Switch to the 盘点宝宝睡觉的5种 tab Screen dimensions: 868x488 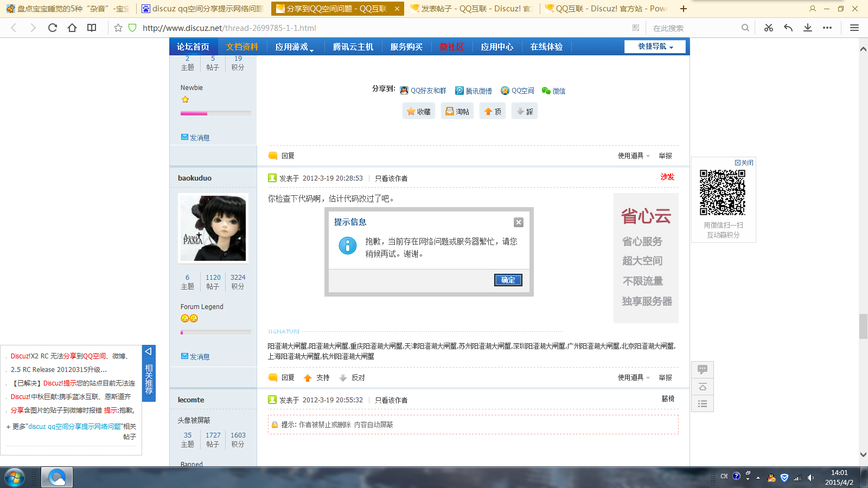(68, 9)
